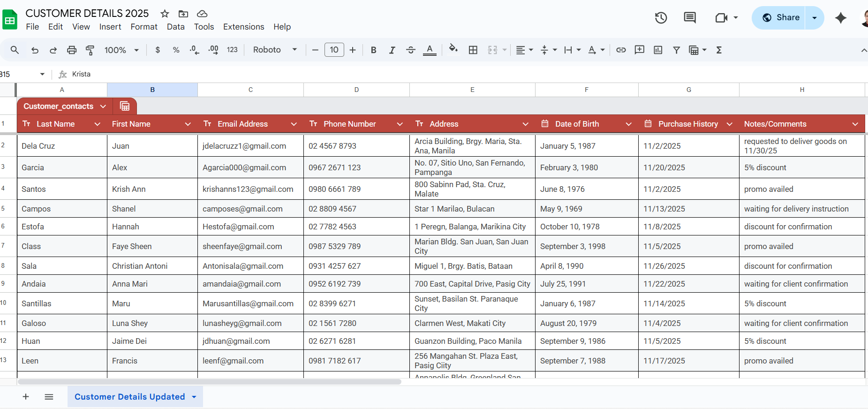
Task: Click the insert chart icon
Action: [658, 50]
